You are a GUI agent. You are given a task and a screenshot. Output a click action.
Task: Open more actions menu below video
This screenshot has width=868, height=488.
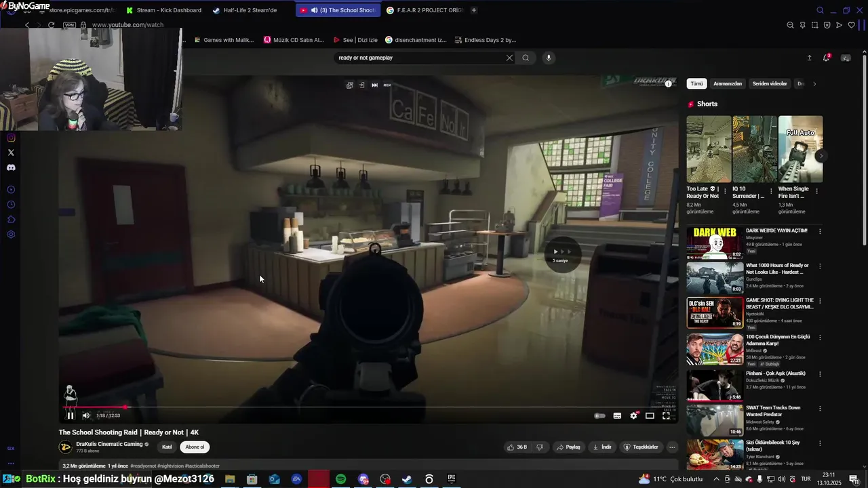tap(672, 447)
